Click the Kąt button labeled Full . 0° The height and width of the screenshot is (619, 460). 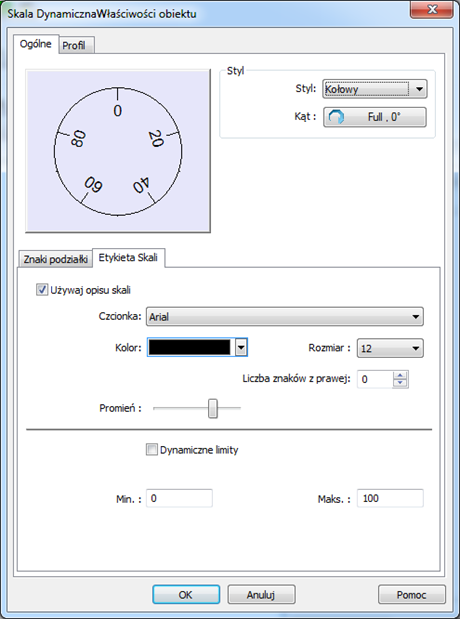pos(375,117)
